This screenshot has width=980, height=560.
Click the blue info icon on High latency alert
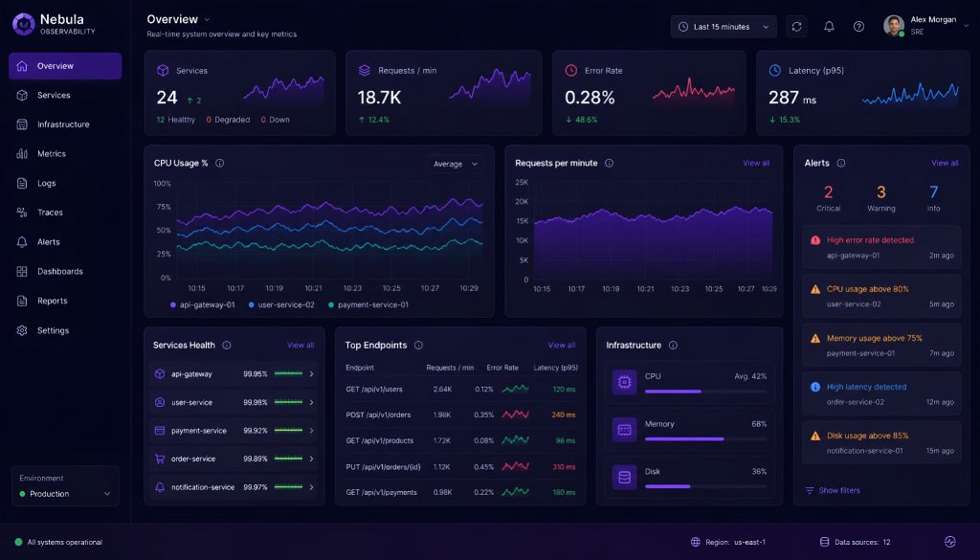[815, 387]
